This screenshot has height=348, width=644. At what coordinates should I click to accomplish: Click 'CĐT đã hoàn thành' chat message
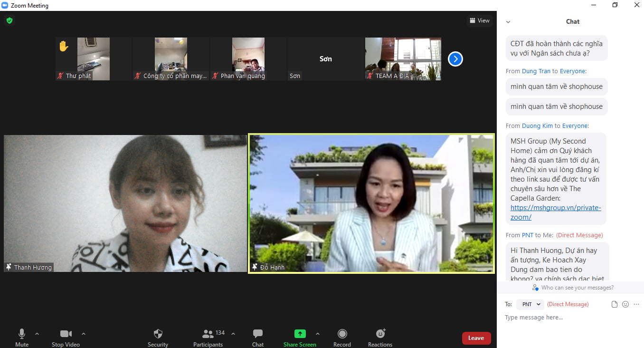coord(557,48)
